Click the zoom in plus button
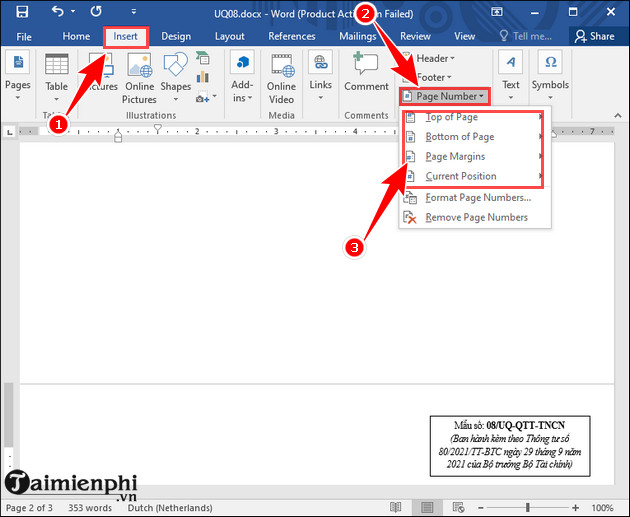Screen dimensions: 630x517 click(x=575, y=508)
